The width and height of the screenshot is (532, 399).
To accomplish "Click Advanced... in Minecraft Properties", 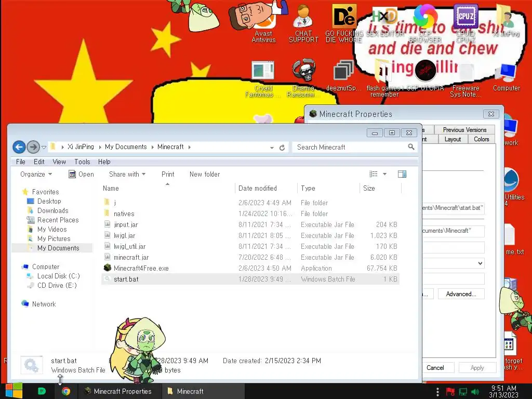I will (461, 294).
